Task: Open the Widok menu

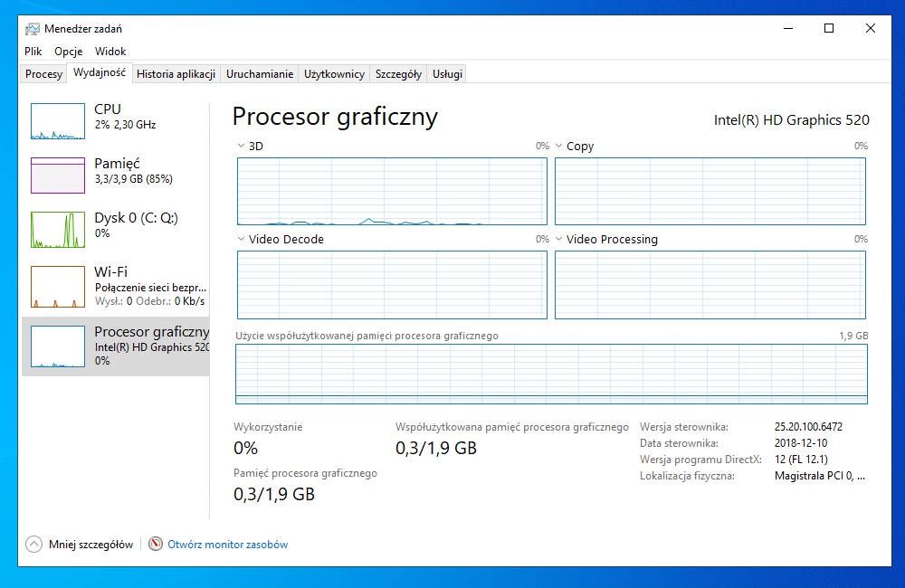Action: coord(110,52)
